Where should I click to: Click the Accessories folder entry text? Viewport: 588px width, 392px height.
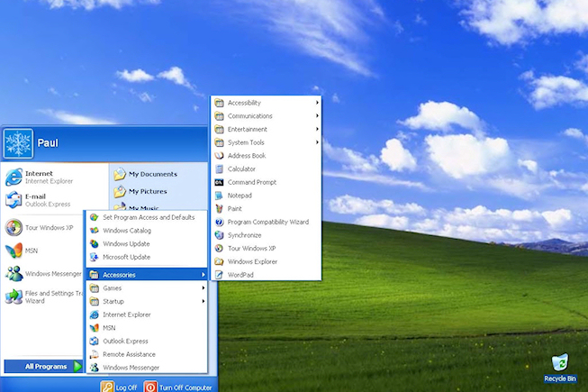119,275
